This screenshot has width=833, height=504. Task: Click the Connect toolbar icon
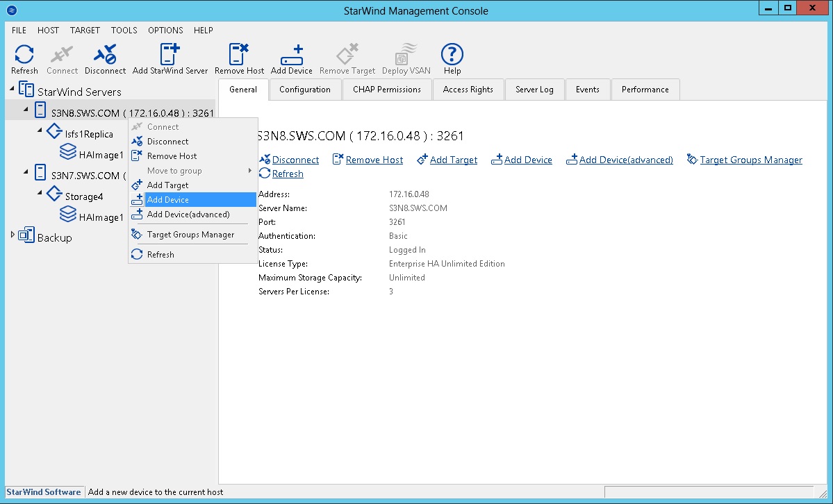tap(62, 54)
